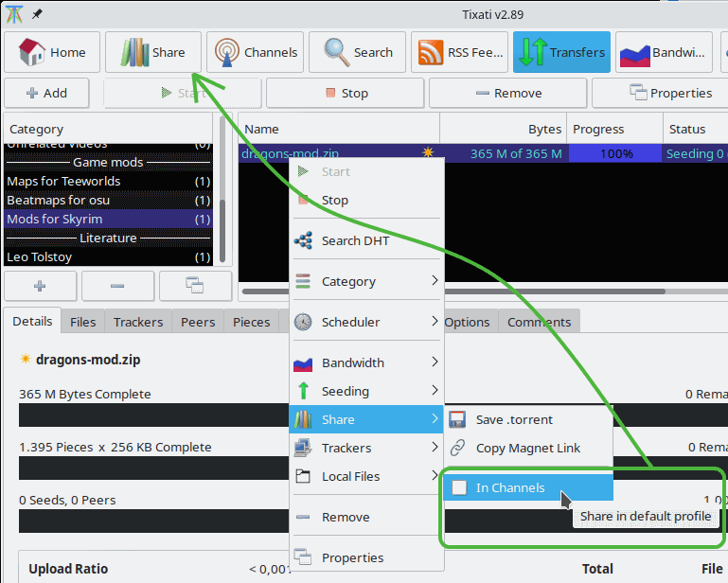The width and height of the screenshot is (728, 583).
Task: Select the Leo Tolstoy category
Action: point(108,256)
